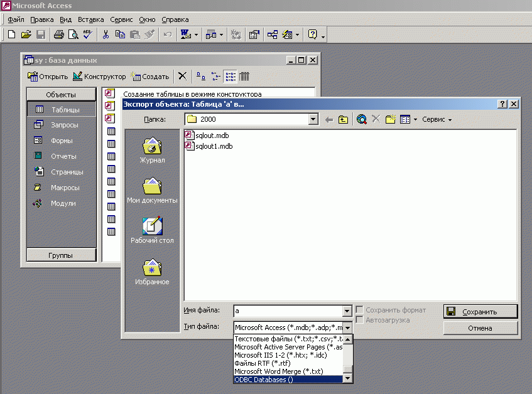Click Delete X icon in database window
Viewport: 532px width, 394px height.
click(x=183, y=76)
